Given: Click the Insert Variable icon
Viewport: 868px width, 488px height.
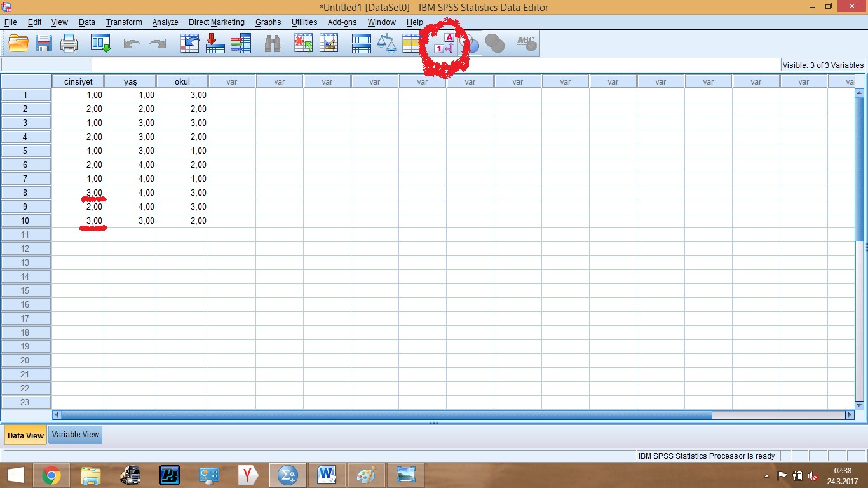Looking at the screenshot, I should pos(329,43).
